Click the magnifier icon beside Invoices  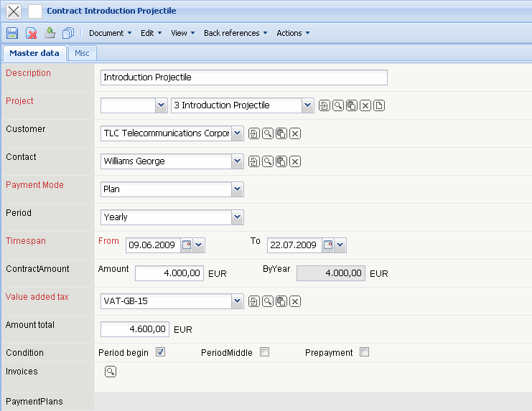tap(111, 372)
